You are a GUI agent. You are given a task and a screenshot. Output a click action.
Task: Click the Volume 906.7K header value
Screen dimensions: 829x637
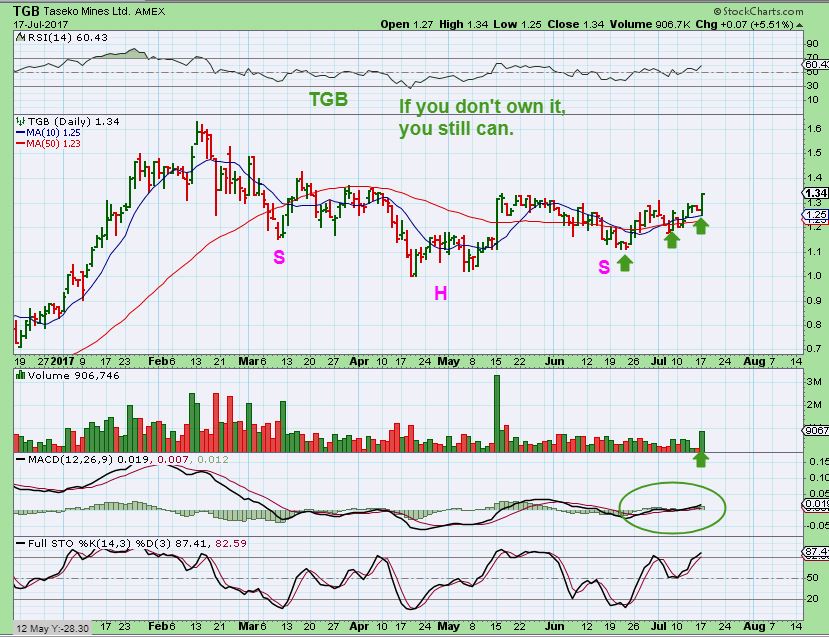[649, 24]
